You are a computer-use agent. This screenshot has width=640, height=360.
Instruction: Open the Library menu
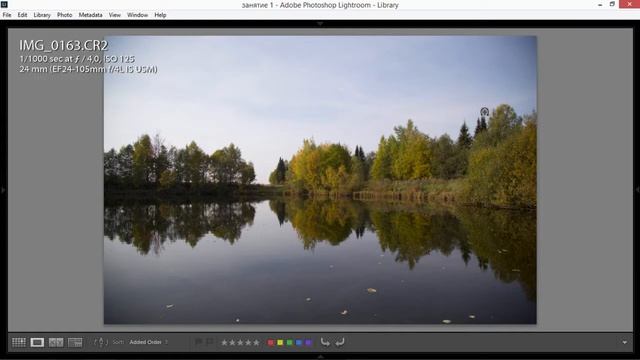(x=42, y=15)
